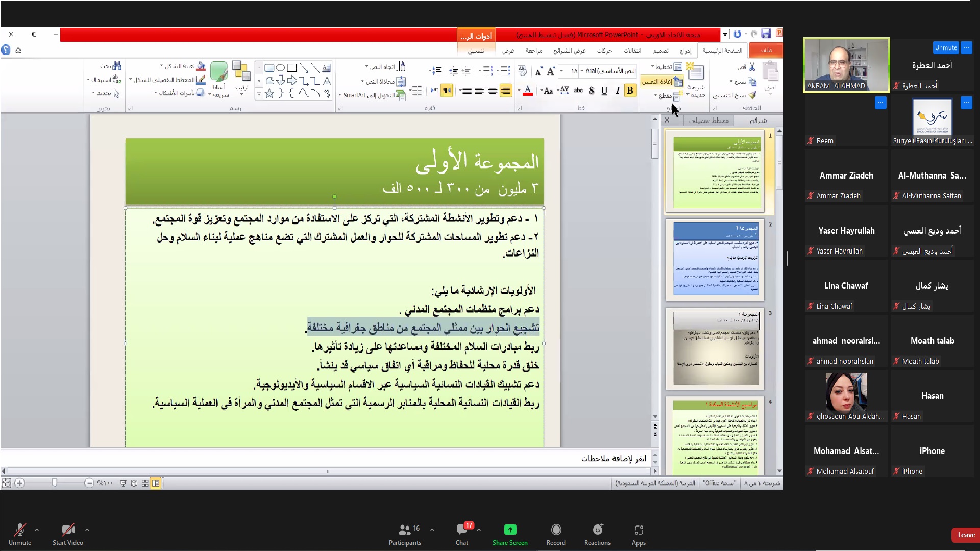Click the Arrange (ترتيب) icon

[x=241, y=72]
